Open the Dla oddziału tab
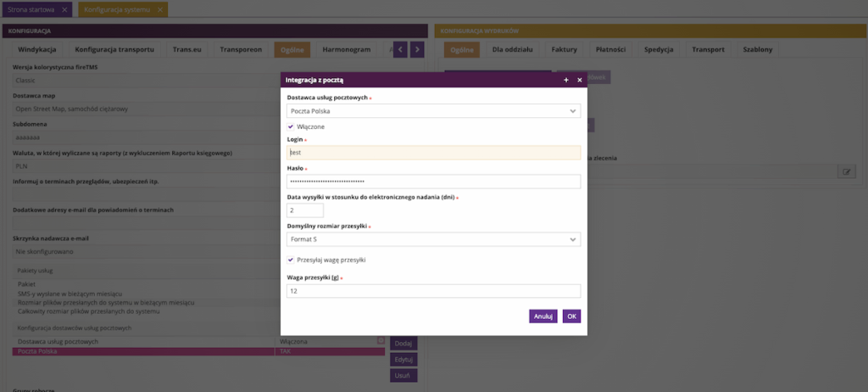868x392 pixels. tap(513, 49)
